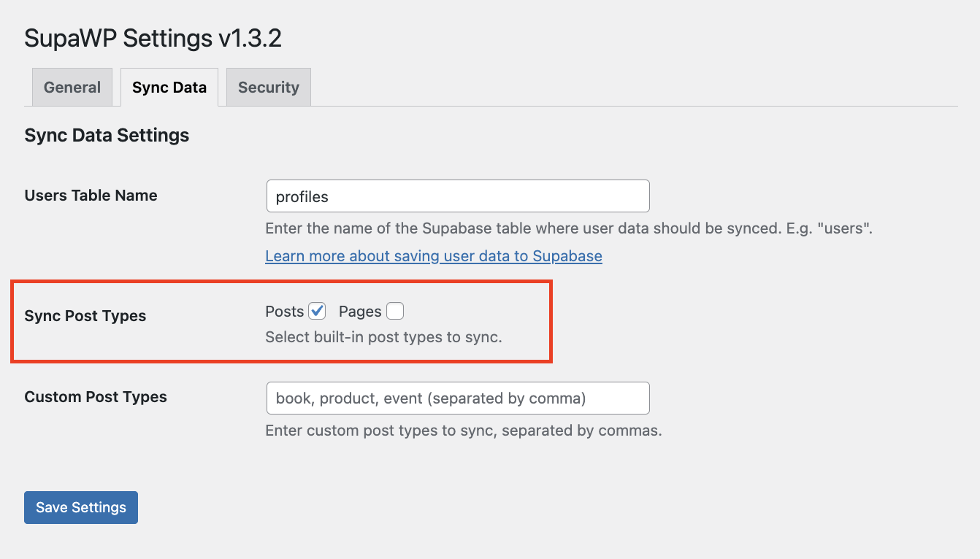View security options via the Security tab
This screenshot has width=980, height=559.
click(268, 87)
